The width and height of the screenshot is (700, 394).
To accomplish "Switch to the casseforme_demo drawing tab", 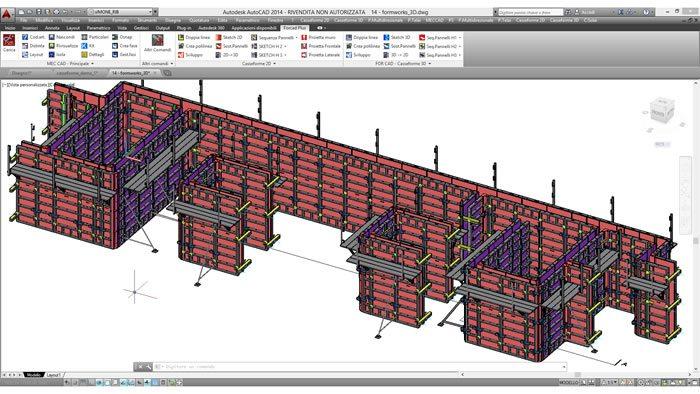I will click(x=77, y=73).
